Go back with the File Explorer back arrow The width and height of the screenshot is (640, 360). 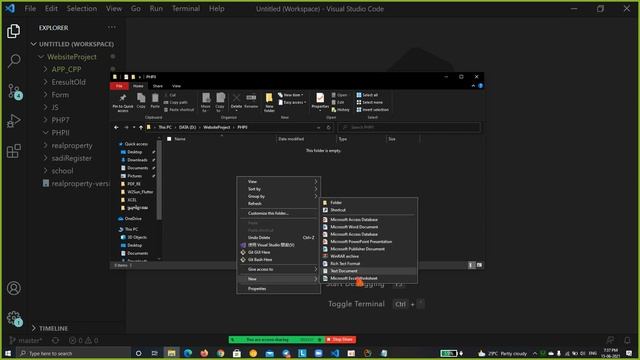click(x=117, y=127)
